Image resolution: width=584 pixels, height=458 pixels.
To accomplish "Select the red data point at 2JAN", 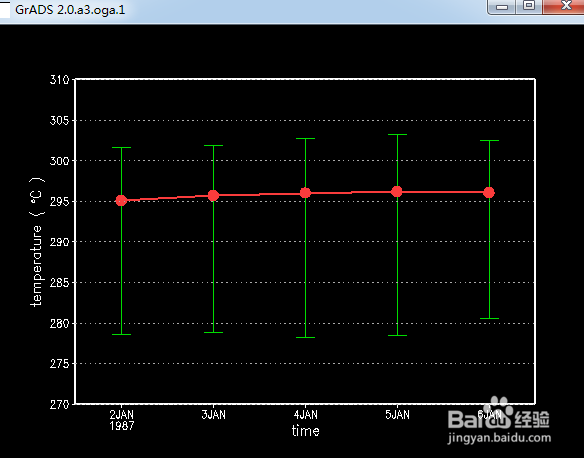I will 121,201.
